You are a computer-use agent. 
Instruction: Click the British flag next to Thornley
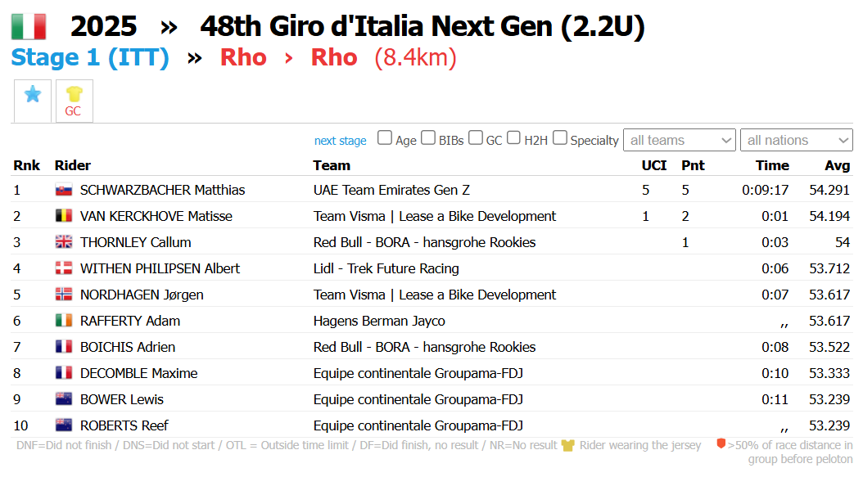coord(64,243)
